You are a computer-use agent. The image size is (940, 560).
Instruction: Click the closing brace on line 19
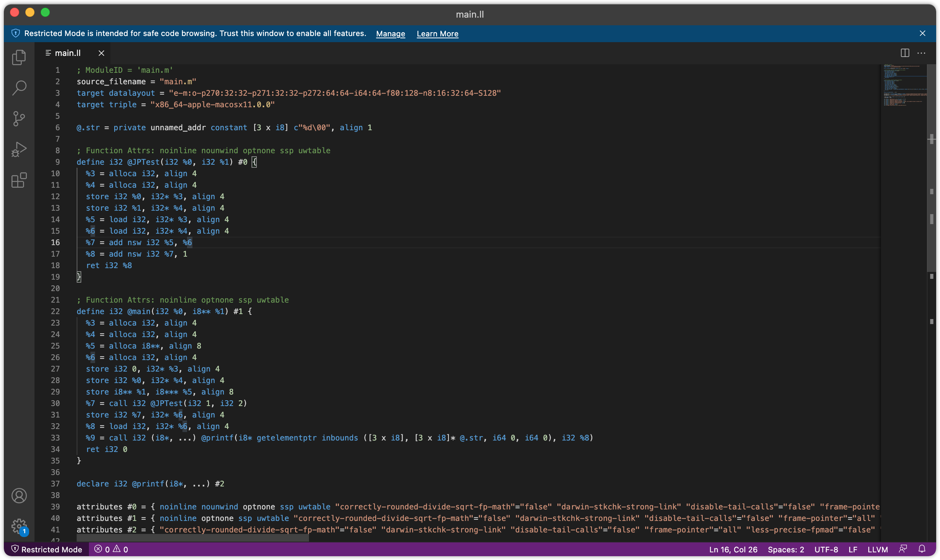click(x=79, y=277)
